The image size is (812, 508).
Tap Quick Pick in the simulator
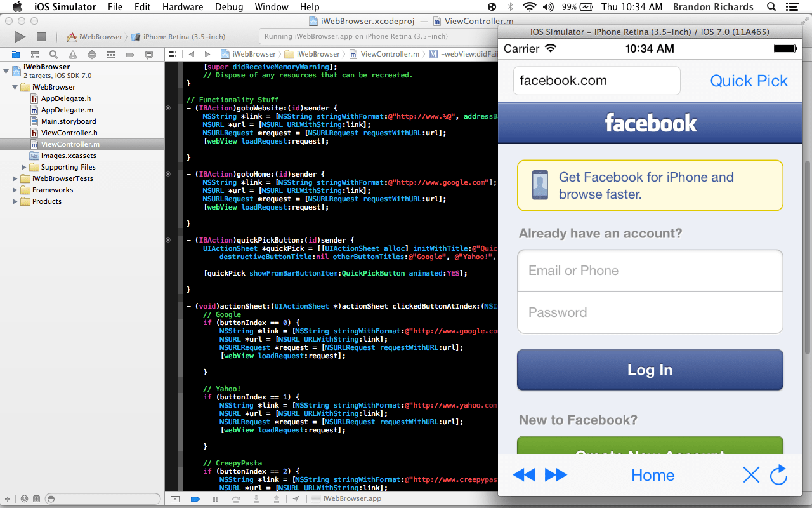tap(749, 81)
